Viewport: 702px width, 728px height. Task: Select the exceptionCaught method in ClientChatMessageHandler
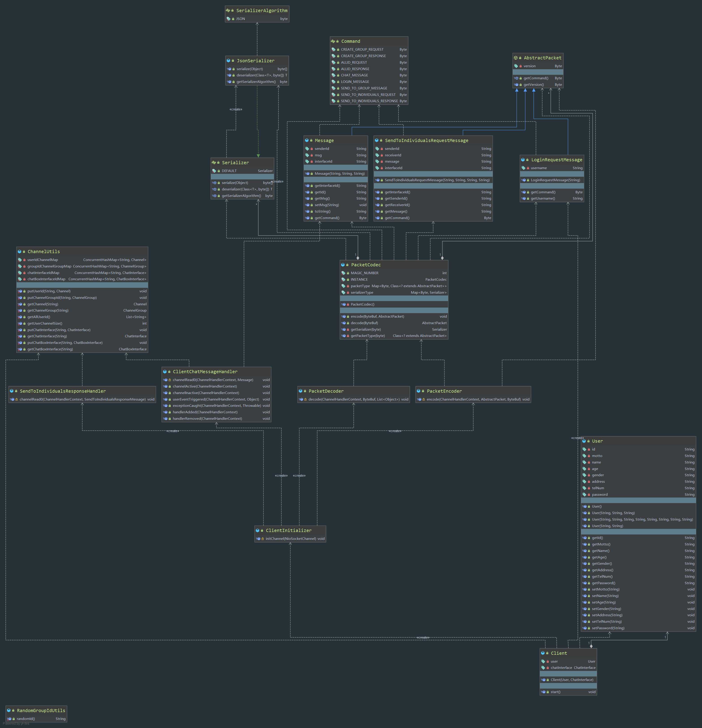[217, 406]
